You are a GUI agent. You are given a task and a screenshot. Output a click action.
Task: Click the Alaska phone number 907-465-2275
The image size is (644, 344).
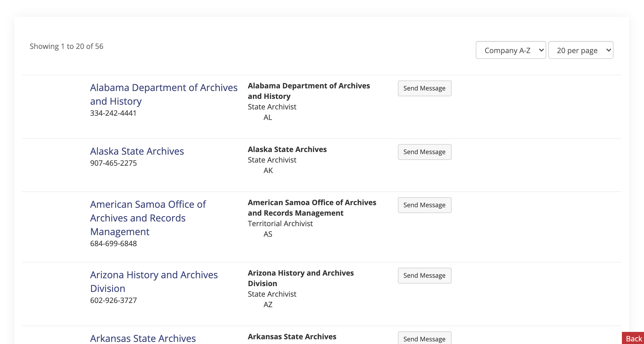[113, 163]
